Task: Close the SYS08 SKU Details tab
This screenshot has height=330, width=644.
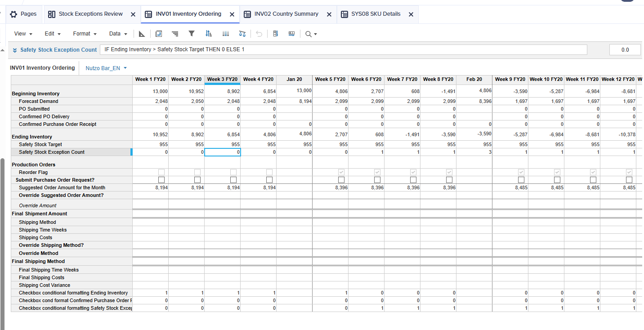Action: coord(411,14)
